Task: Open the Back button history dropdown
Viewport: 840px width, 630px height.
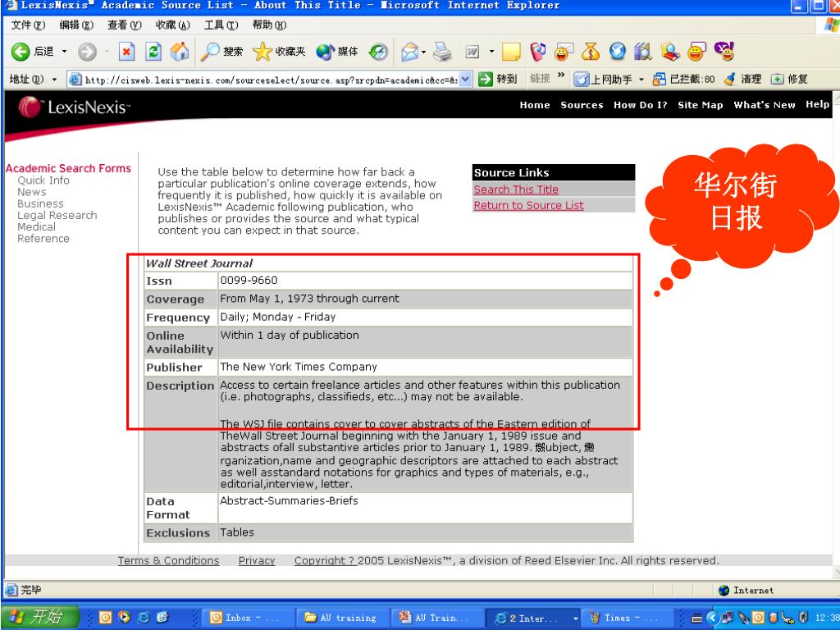Action: click(64, 52)
